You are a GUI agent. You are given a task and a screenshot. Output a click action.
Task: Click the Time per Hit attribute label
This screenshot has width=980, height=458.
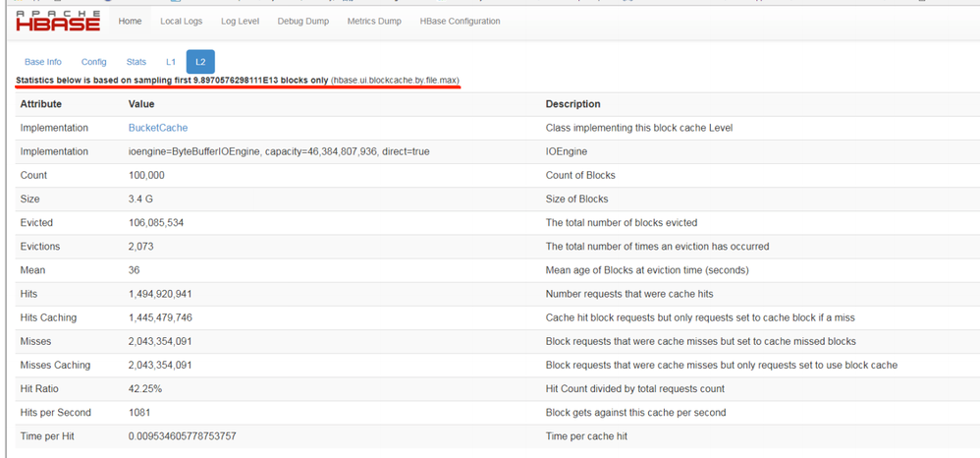(45, 436)
